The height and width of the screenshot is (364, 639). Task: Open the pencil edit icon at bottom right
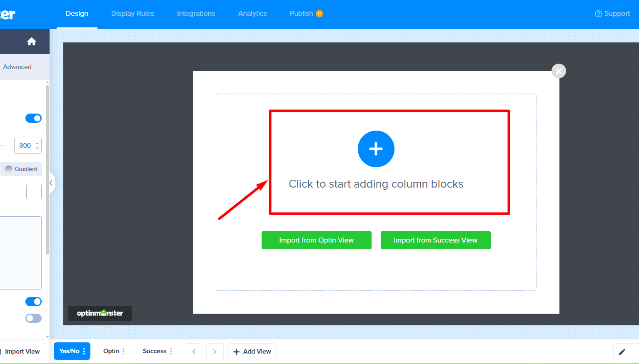coord(622,352)
